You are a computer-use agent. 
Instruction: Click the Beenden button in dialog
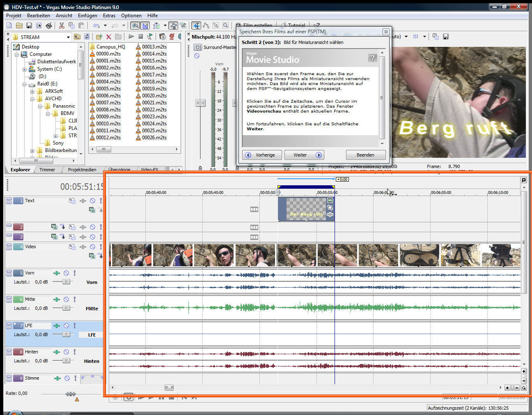pos(366,155)
